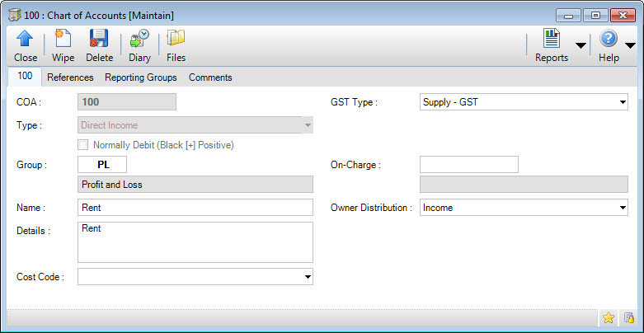The image size is (644, 333).
Task: Click inside the Details text area
Action: click(195, 242)
